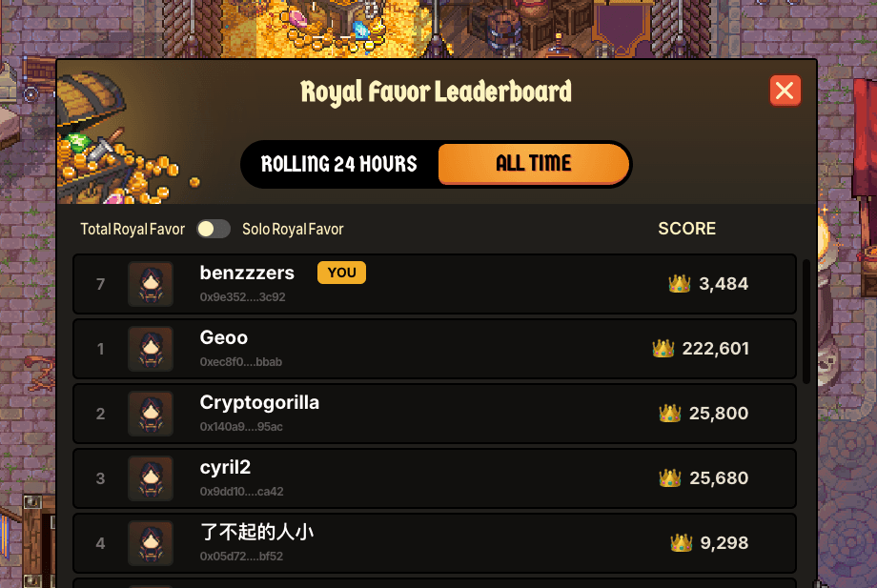The width and height of the screenshot is (877, 588).
Task: Click the Solo Royal Favor label
Action: (x=293, y=229)
